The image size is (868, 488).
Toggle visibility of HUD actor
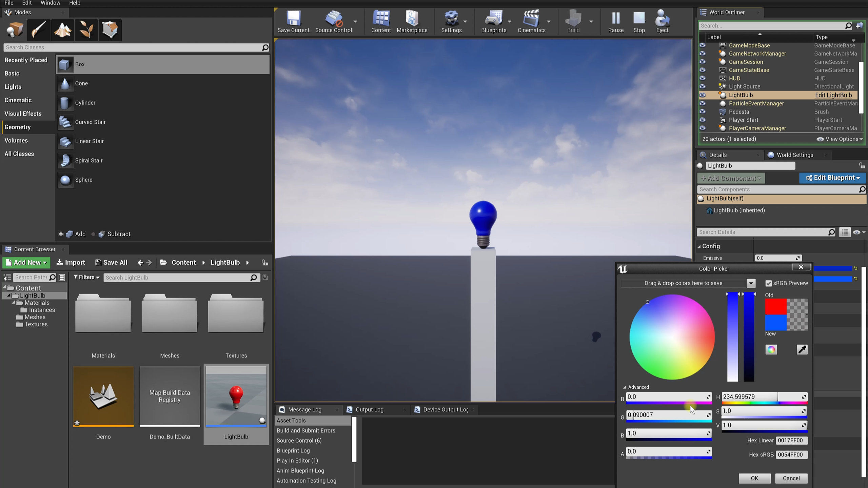[702, 78]
